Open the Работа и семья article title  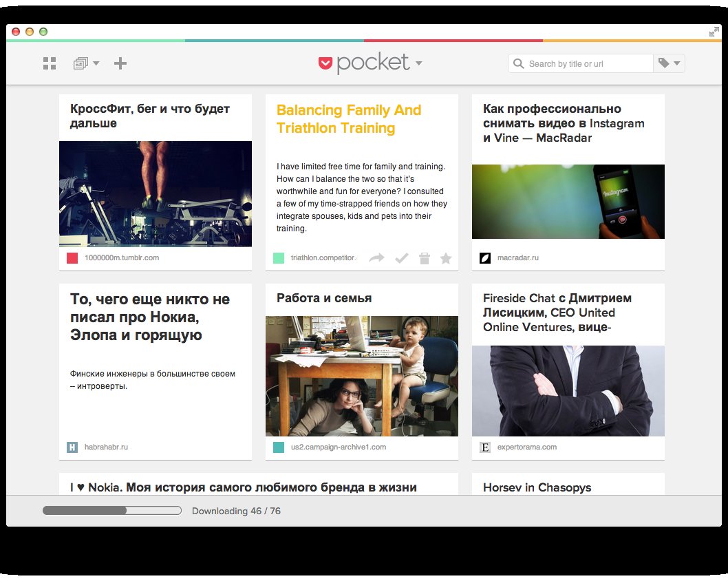(x=324, y=298)
